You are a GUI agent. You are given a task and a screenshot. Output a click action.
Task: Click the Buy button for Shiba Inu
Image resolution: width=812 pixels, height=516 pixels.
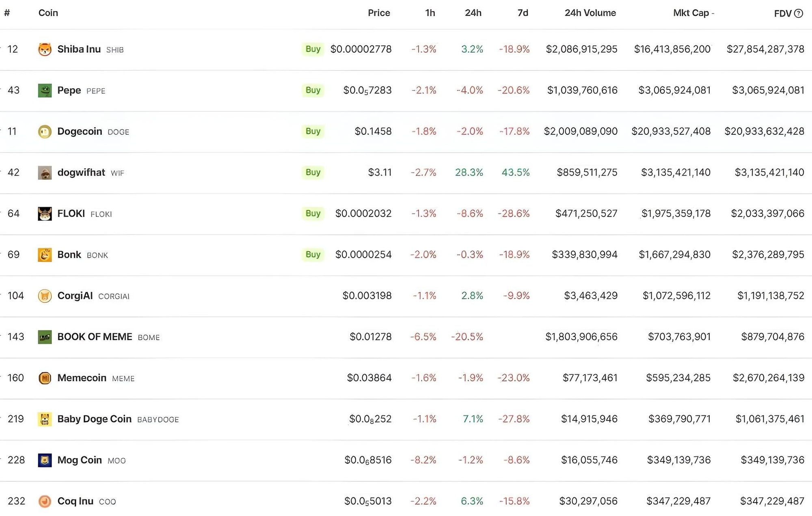point(313,49)
